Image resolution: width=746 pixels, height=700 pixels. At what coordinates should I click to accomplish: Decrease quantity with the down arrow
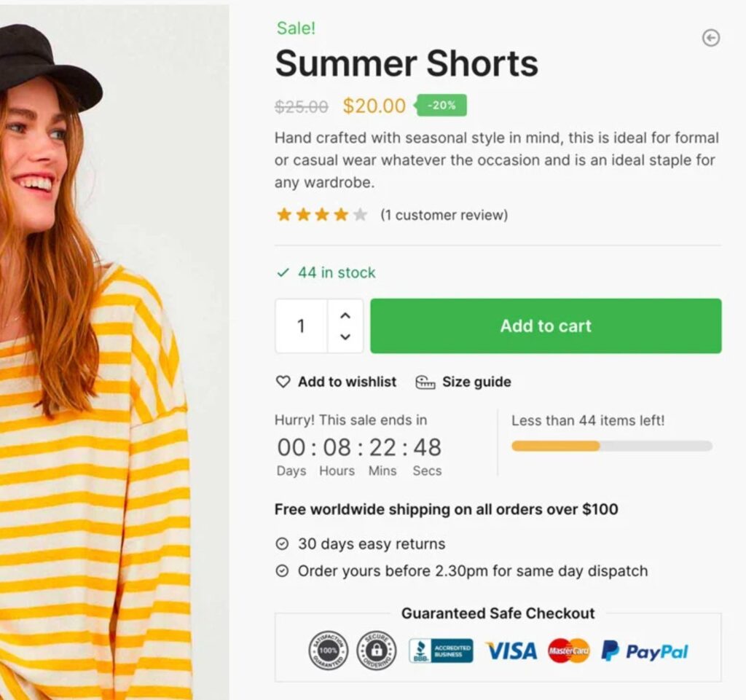(345, 337)
